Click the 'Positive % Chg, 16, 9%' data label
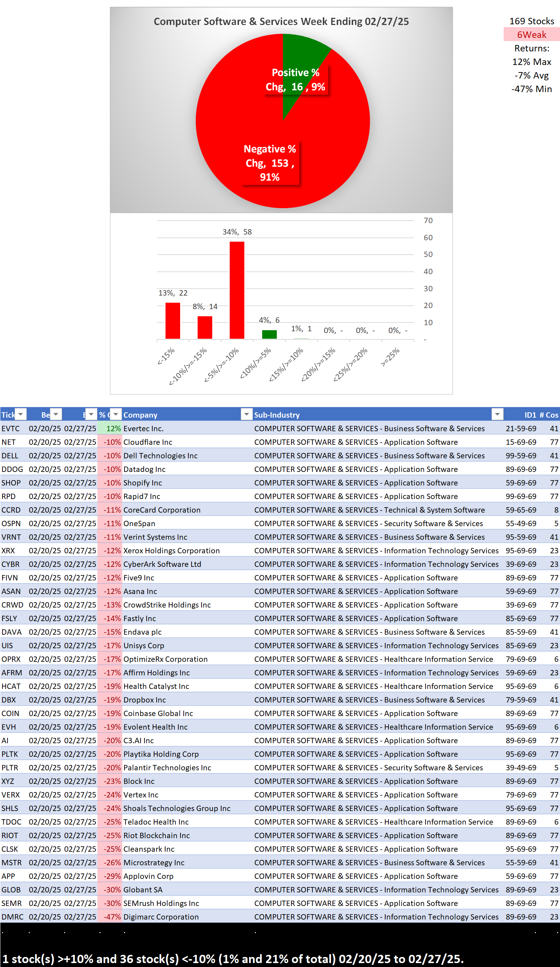560x967 pixels. coord(295,80)
